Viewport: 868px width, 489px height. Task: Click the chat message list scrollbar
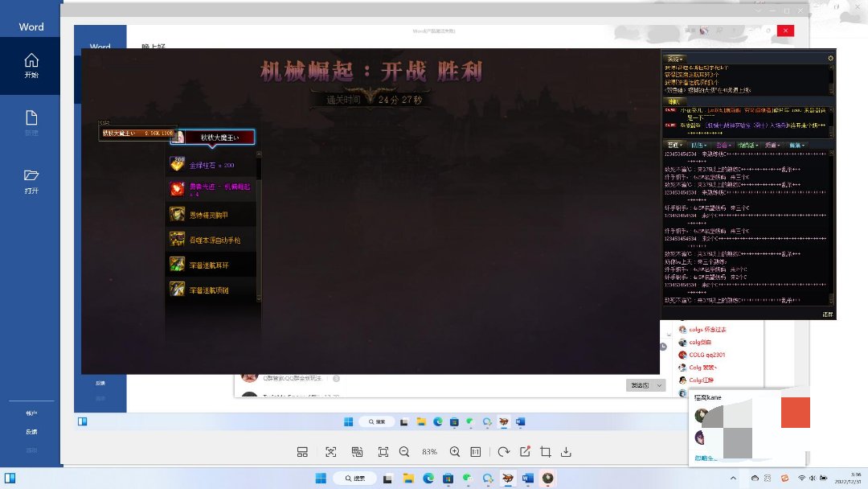tap(831, 228)
